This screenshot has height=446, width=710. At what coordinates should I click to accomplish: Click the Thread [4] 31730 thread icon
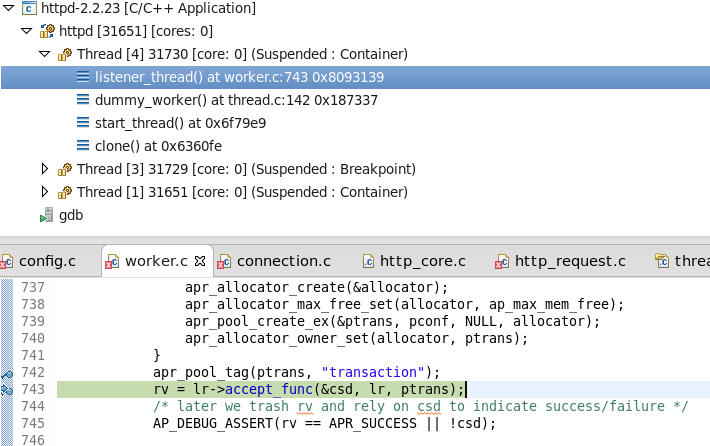65,54
